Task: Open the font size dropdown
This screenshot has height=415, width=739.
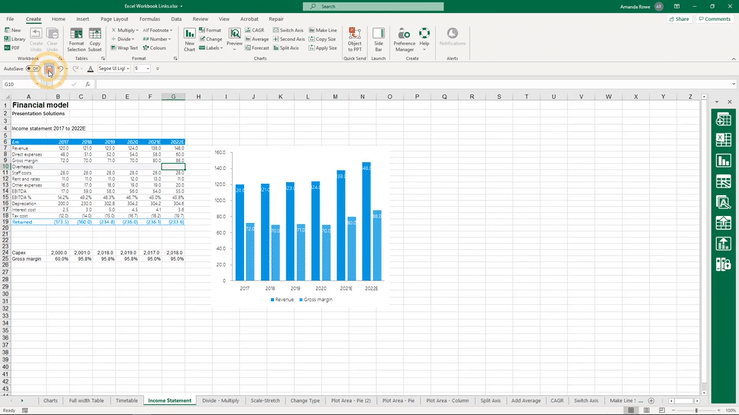Action: pyautogui.click(x=147, y=69)
